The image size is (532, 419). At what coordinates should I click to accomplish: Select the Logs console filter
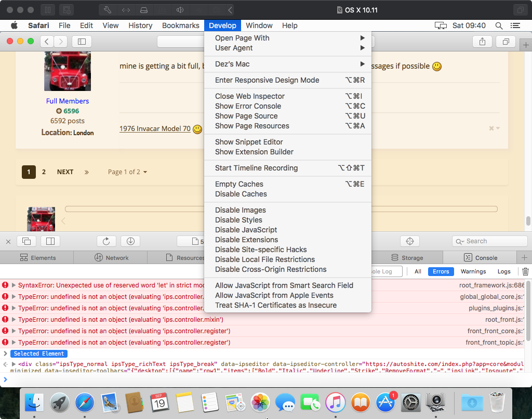[x=504, y=271]
